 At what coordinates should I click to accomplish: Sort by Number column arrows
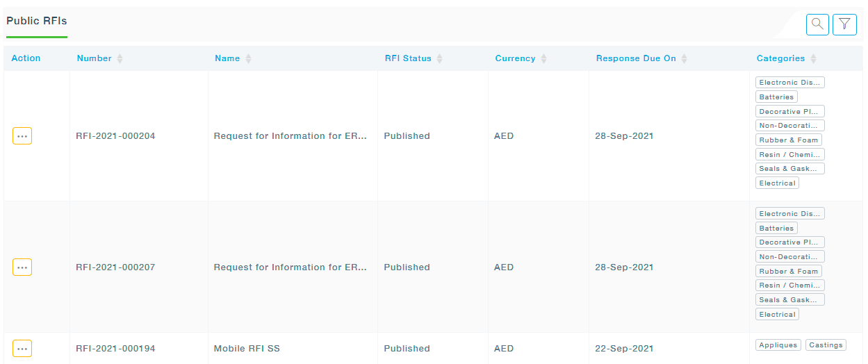[120, 59]
